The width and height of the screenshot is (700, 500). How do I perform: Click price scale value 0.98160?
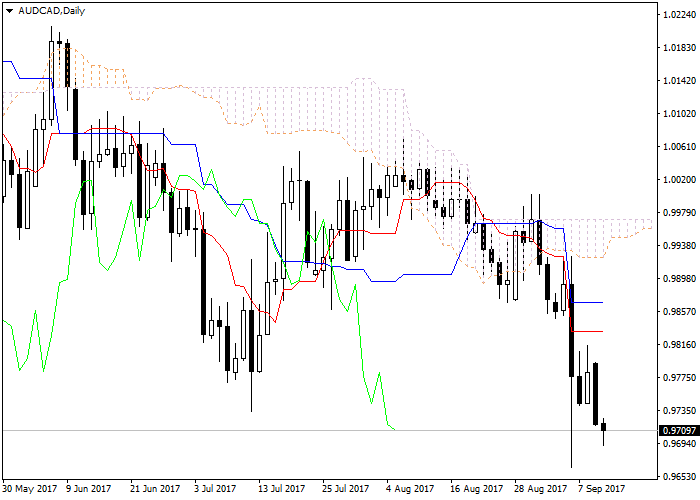point(679,345)
